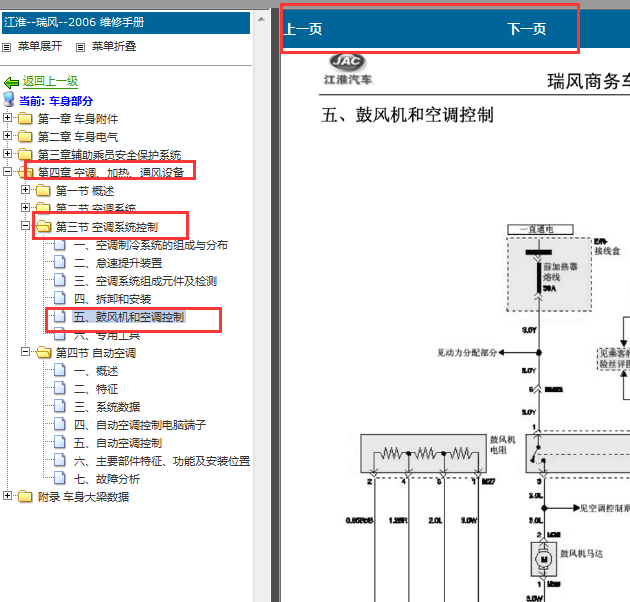This screenshot has width=630, height=602.
Task: Open 第四章 空调、加热、通风设备 chapter
Action: click(110, 172)
